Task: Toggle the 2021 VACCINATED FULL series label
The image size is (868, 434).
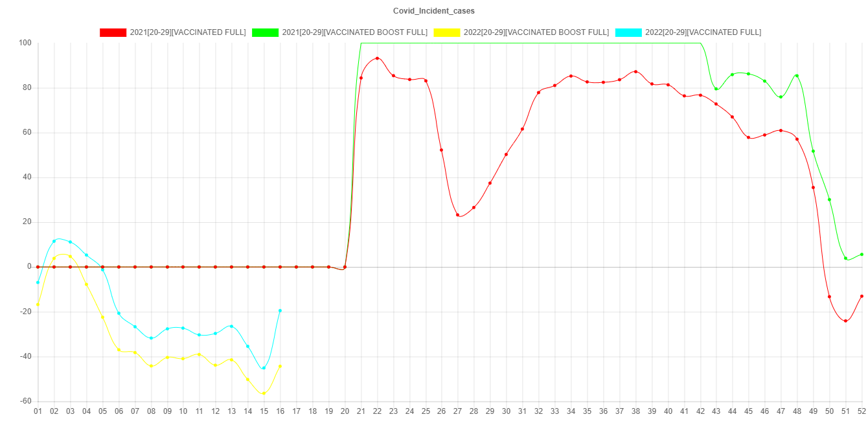Action: click(x=188, y=32)
